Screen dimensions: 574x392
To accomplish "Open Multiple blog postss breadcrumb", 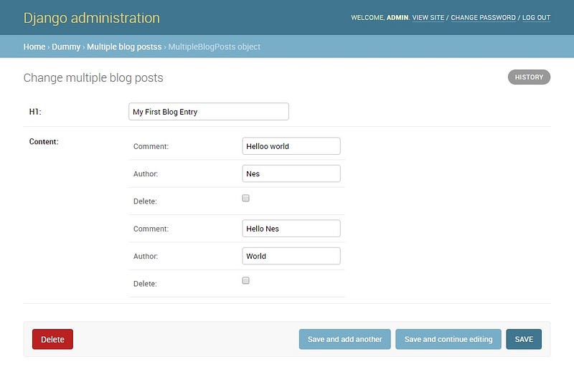I will (x=124, y=47).
